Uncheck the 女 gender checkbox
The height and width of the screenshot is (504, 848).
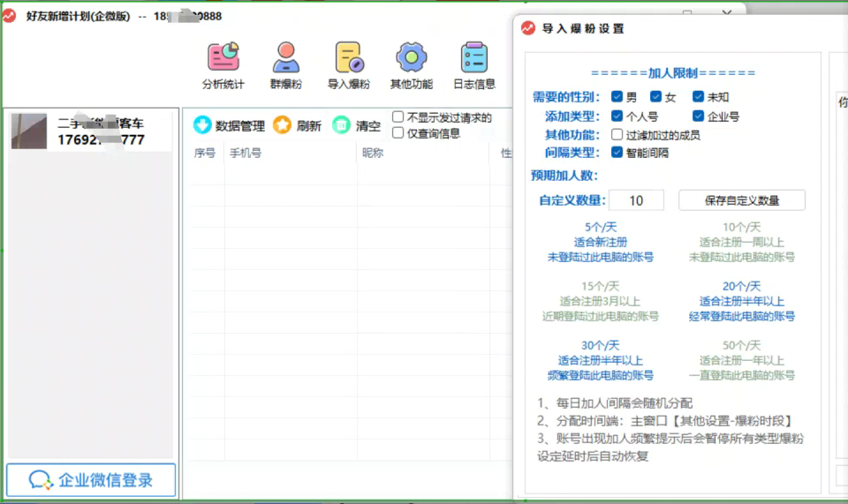655,96
